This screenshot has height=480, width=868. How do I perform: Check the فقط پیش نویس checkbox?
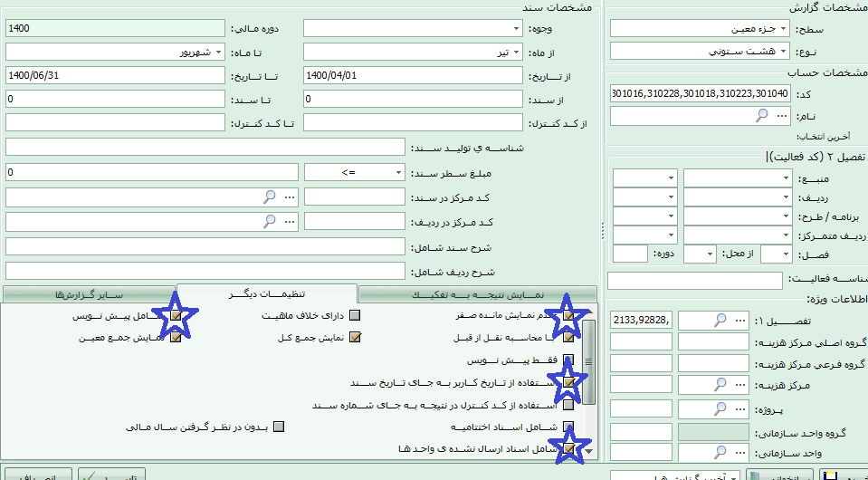568,360
